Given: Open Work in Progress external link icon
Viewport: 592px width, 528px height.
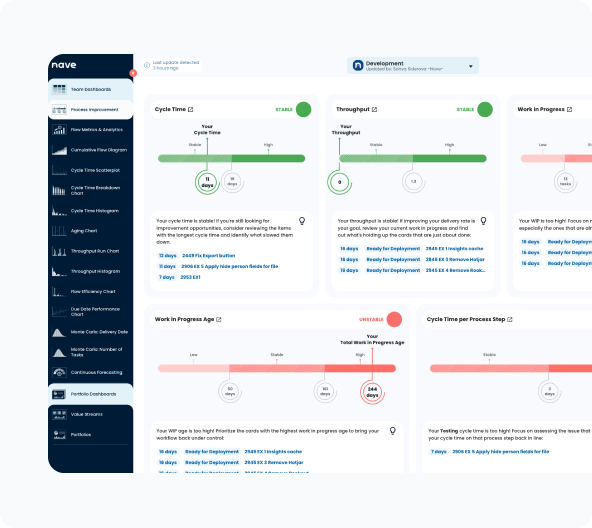Looking at the screenshot, I should 569,110.
